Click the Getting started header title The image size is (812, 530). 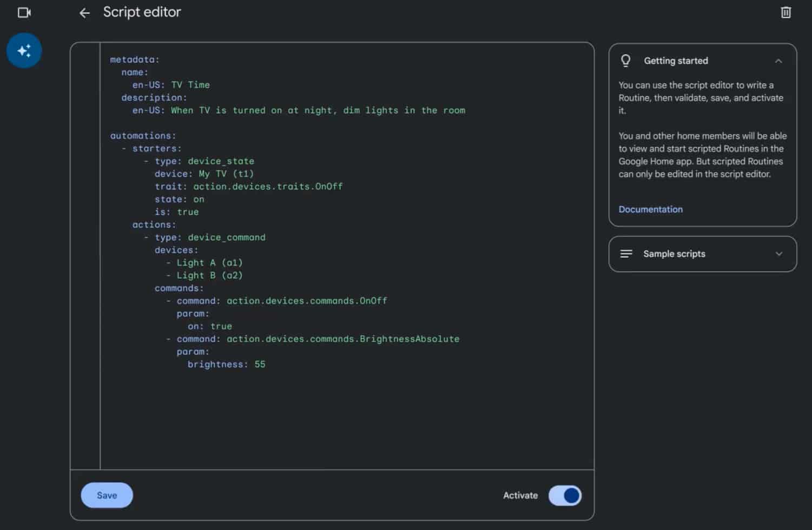[x=676, y=61]
